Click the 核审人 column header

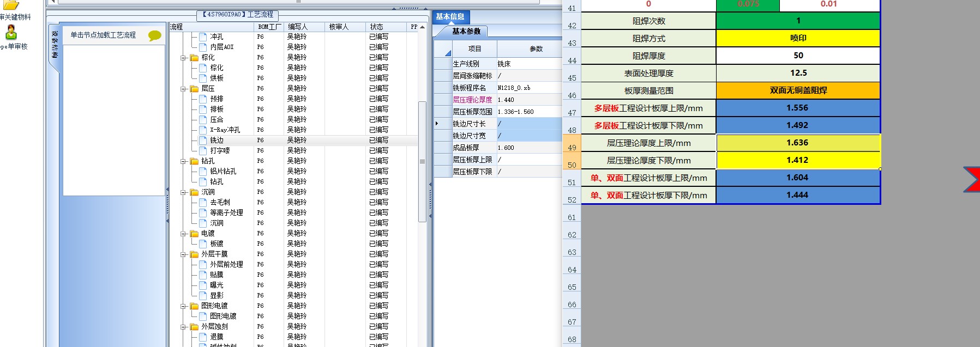click(345, 27)
